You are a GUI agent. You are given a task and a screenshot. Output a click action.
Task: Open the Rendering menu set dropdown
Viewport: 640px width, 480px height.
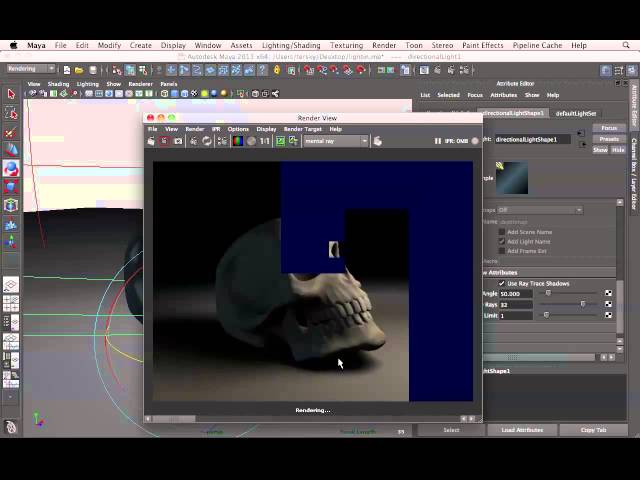[x=31, y=69]
